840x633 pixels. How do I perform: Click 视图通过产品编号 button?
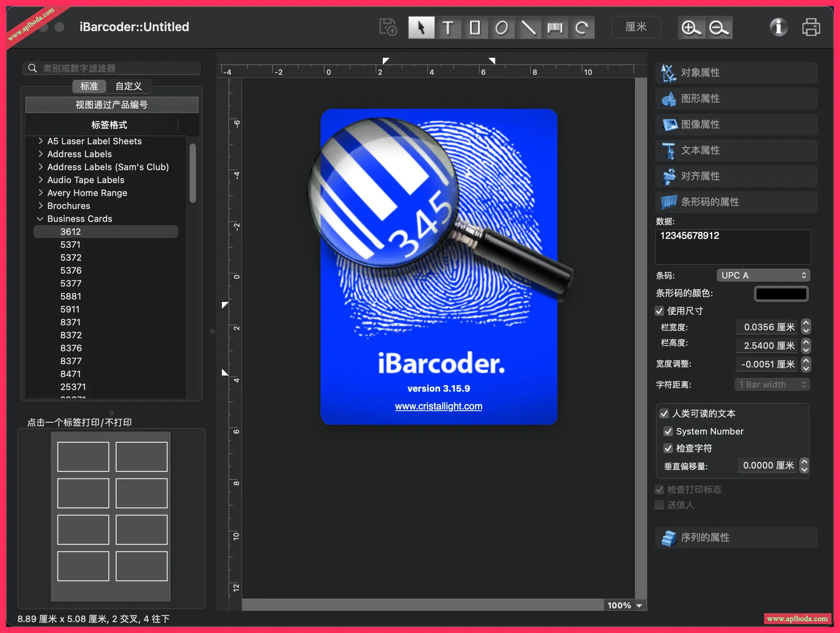[x=112, y=105]
